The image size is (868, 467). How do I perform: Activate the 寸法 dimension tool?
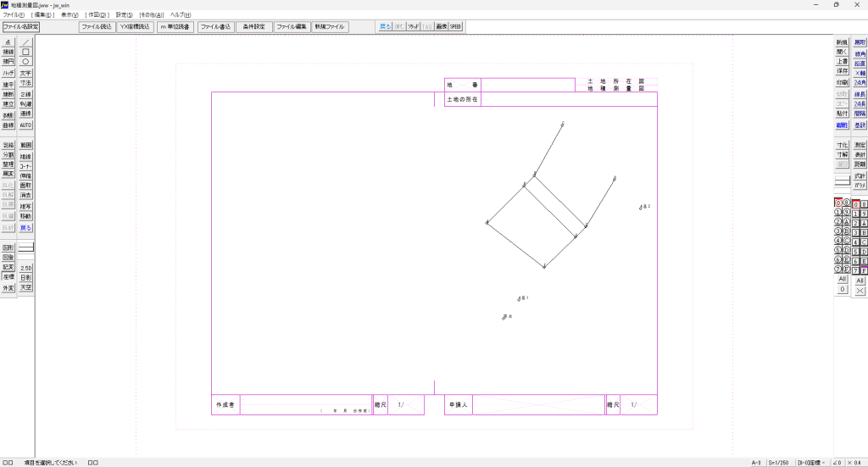point(25,84)
